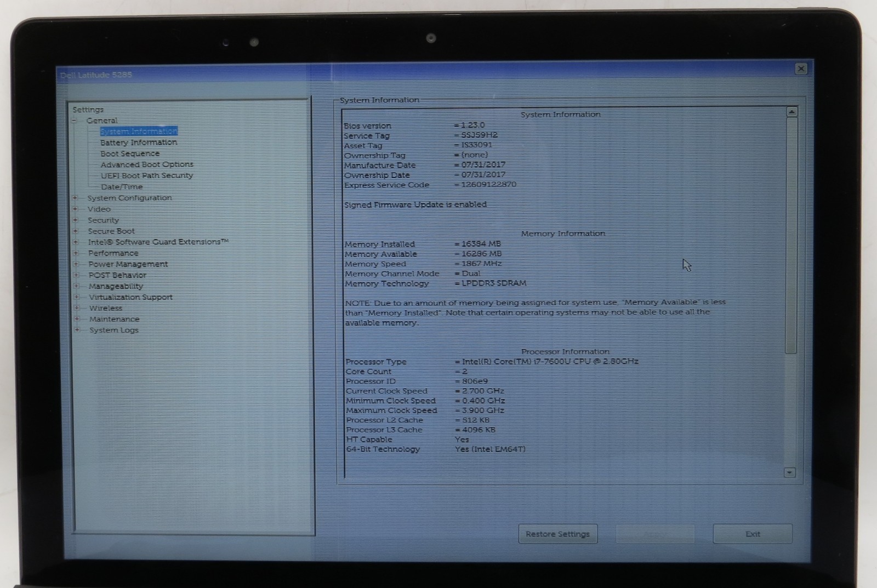Expand the POST Behavior node
Viewport: 877px width, 588px height.
tap(76, 275)
